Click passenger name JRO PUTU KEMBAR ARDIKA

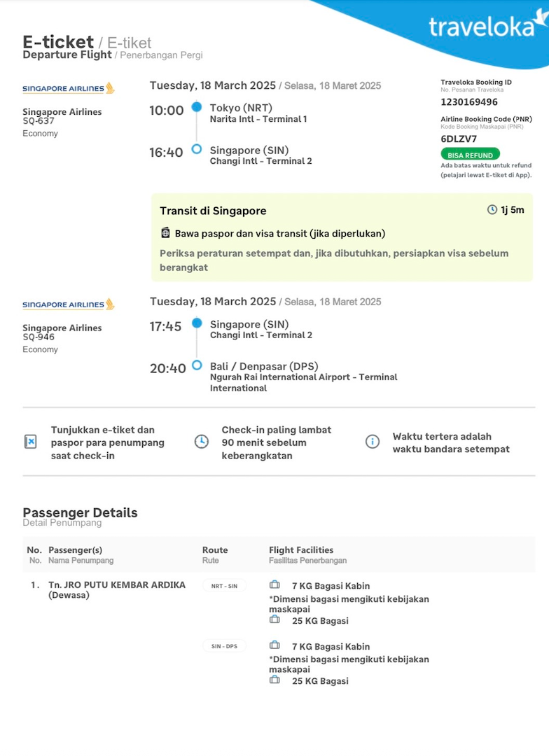(117, 584)
